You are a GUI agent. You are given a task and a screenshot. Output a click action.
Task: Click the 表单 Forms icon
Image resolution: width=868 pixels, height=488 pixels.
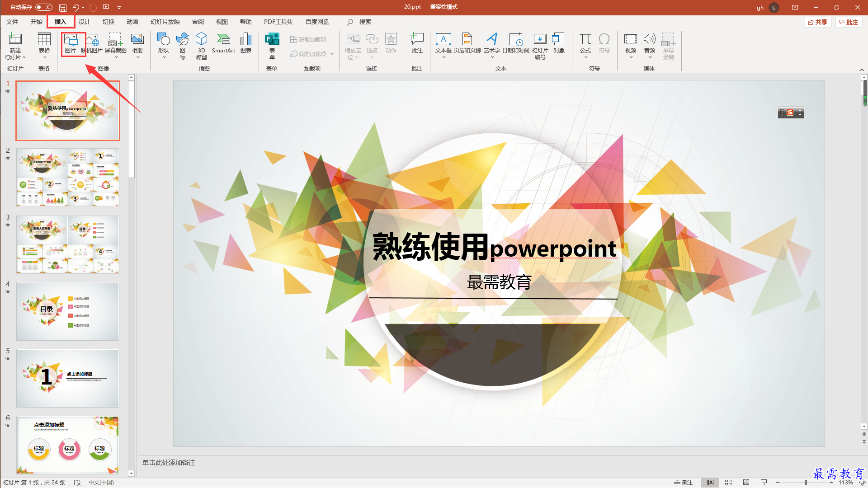coord(272,45)
